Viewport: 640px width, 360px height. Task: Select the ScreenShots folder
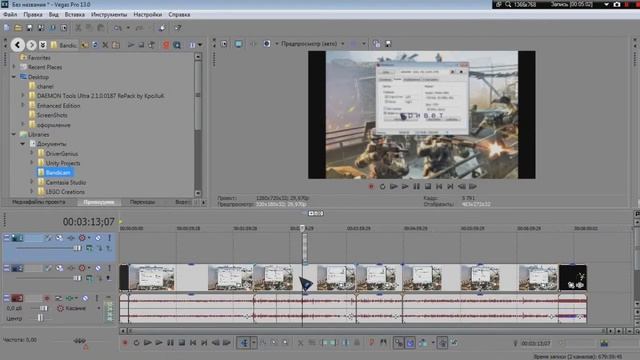point(52,115)
